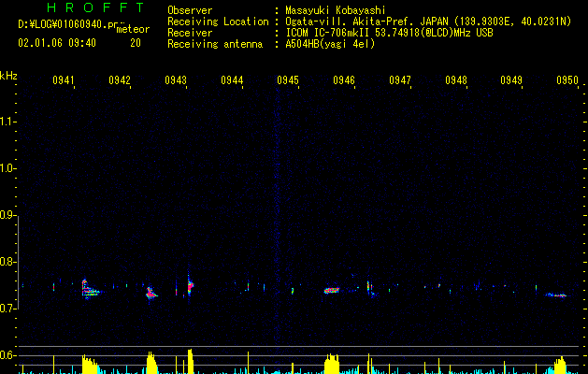Click the vertical noise band at 0945

(278, 214)
